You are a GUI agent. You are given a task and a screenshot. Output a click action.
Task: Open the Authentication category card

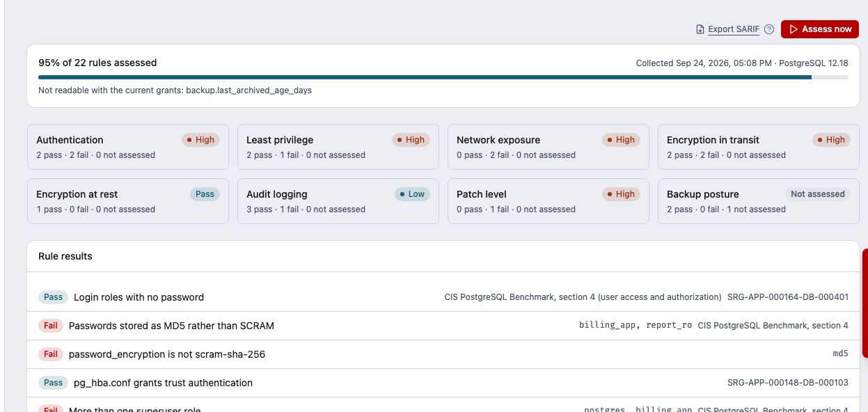click(128, 147)
